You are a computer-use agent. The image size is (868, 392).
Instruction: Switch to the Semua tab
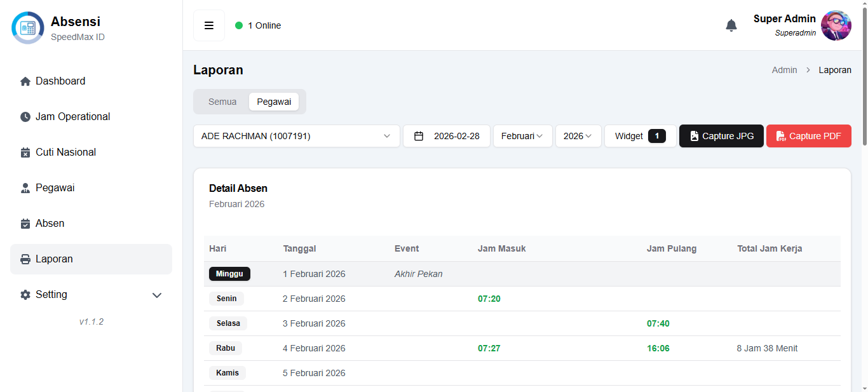coord(222,102)
